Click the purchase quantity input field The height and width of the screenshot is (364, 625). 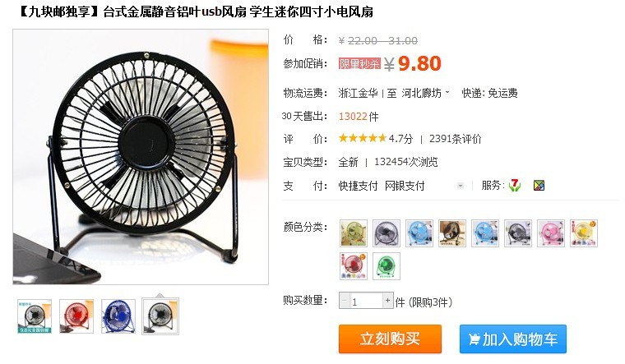pos(366,301)
